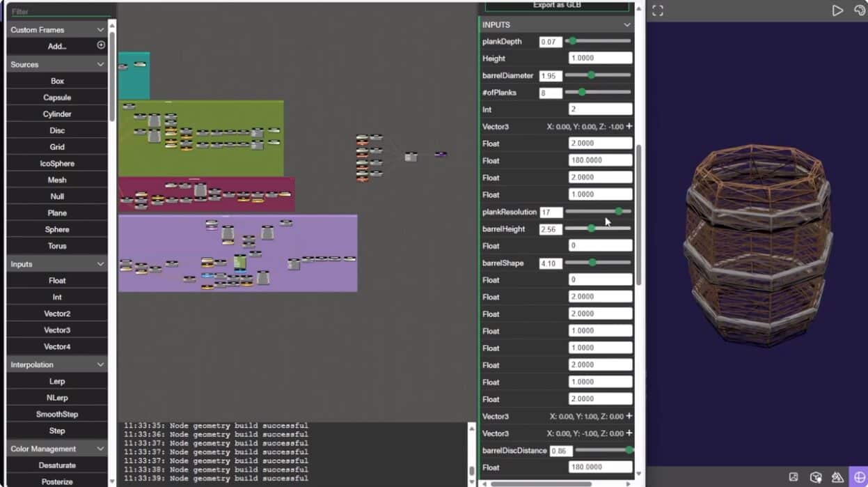Toggle the wireframe globe icon in the preview
This screenshot has height=487, width=868.
point(859,477)
